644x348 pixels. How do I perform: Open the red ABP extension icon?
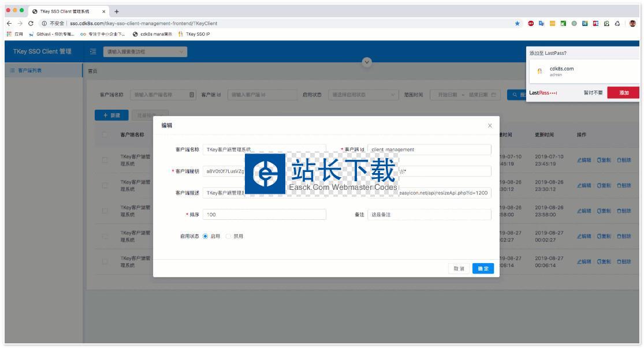tap(531, 24)
